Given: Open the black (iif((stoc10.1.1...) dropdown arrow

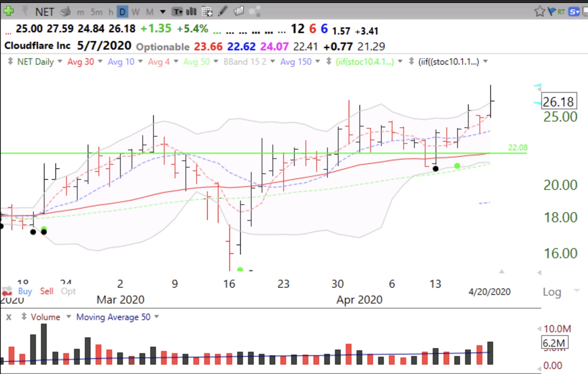Looking at the screenshot, I should click(486, 61).
